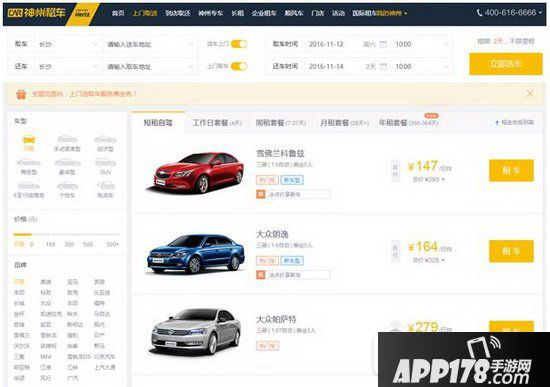Click the 立即选车 button
The width and height of the screenshot is (550, 387).
tap(506, 64)
